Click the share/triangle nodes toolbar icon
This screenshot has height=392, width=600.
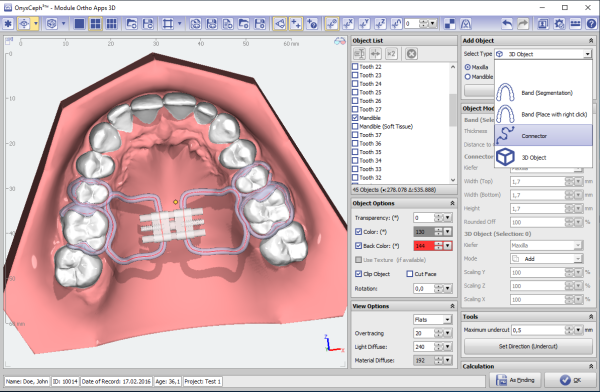tap(280, 24)
